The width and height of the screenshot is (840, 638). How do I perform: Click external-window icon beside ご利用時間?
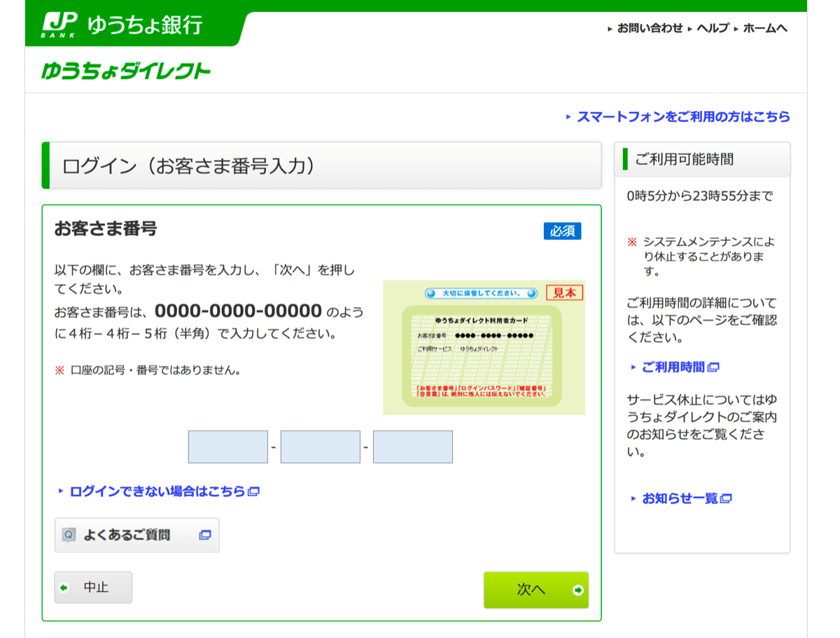713,367
